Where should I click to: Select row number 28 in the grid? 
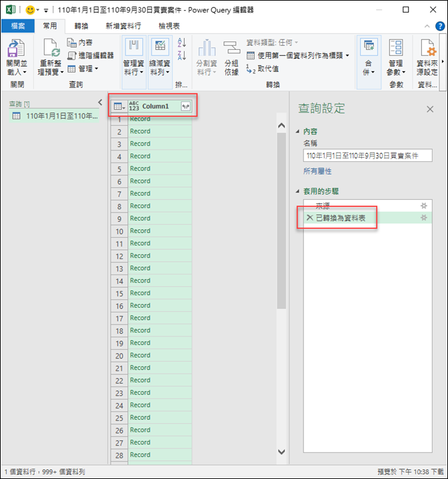(x=119, y=455)
